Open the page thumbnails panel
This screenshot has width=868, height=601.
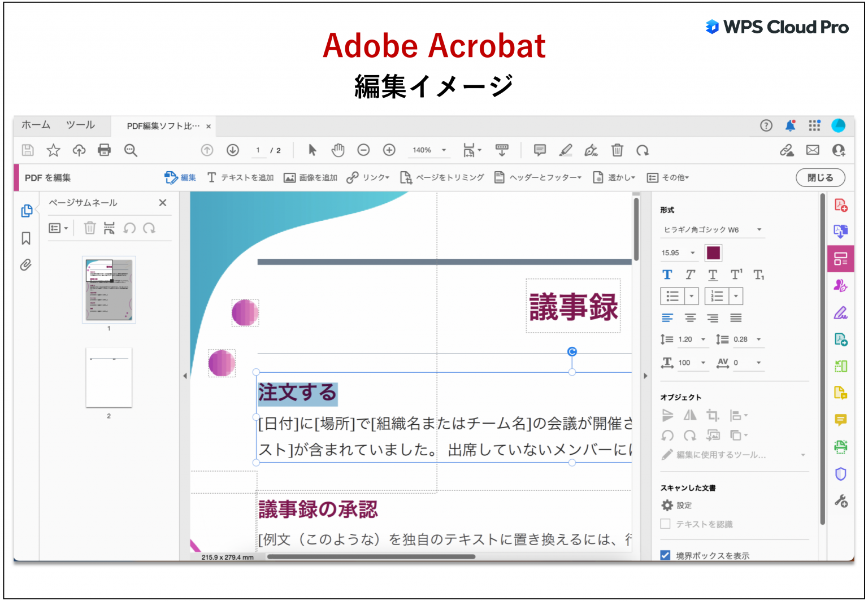tap(26, 210)
